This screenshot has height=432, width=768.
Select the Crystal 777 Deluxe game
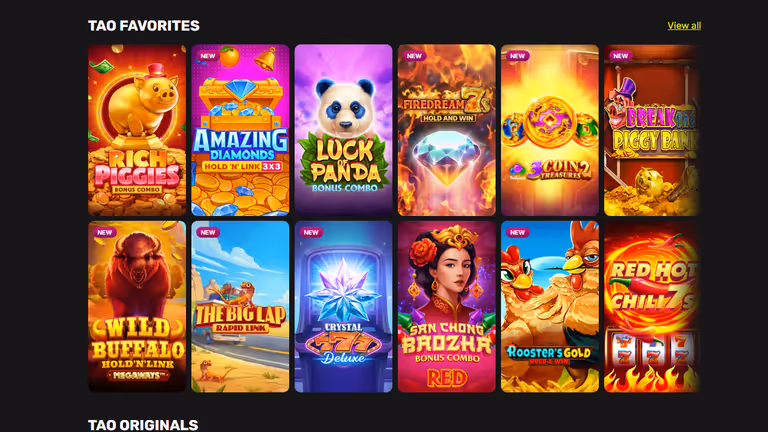tap(343, 307)
